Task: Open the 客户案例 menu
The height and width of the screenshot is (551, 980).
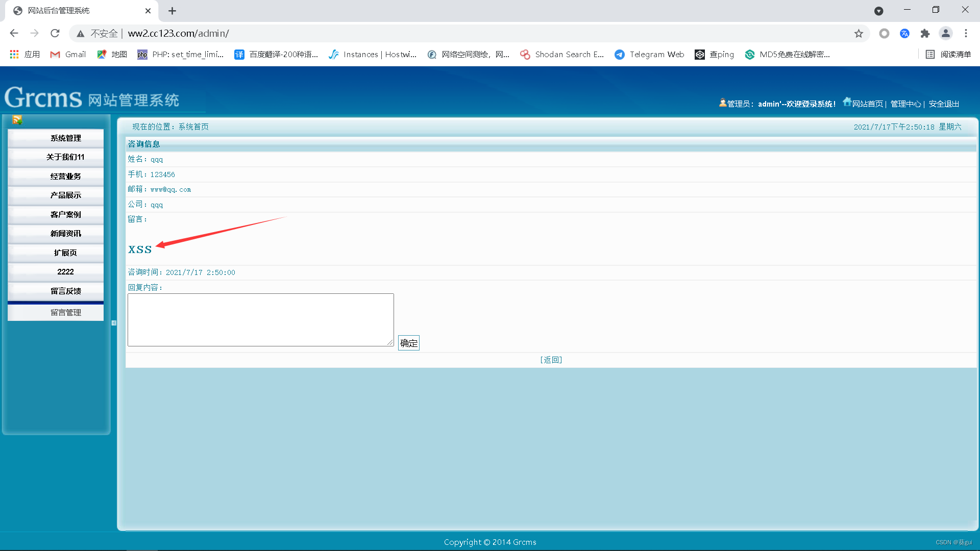Action: 56,215
